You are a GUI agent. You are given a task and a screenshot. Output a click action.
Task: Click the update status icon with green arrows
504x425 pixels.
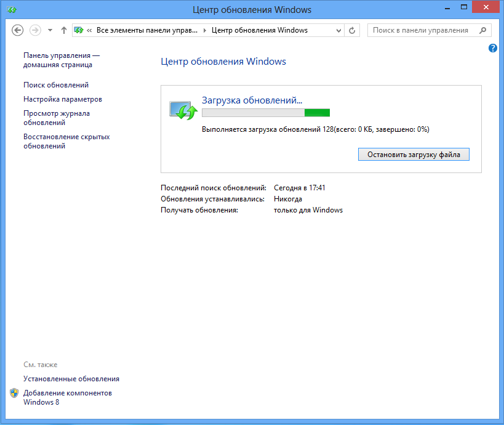tap(182, 110)
